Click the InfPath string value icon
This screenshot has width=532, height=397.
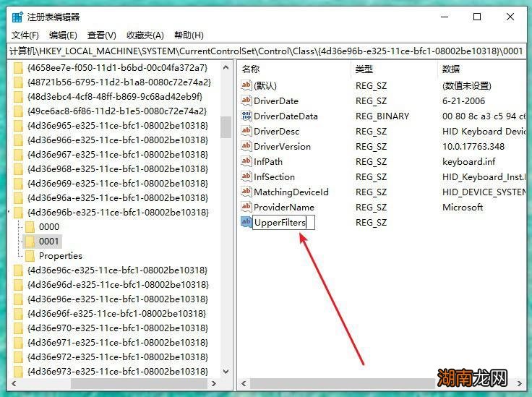246,161
